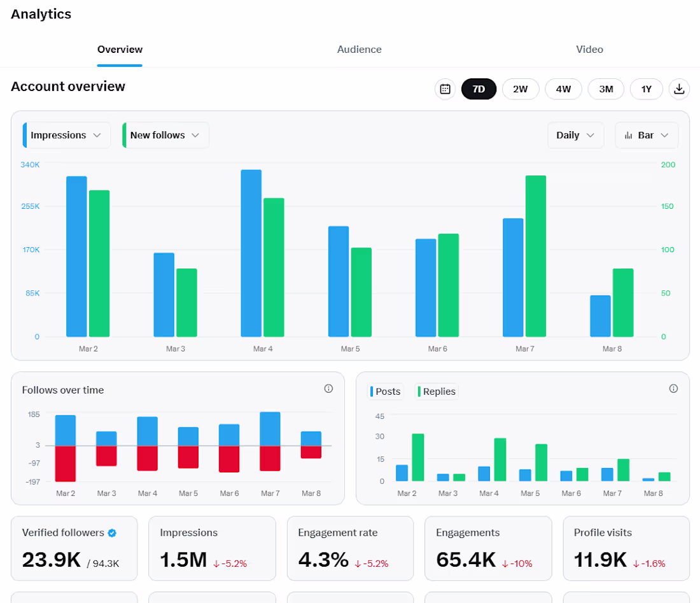
Task: Click the Follows over time title
Action: click(x=63, y=390)
